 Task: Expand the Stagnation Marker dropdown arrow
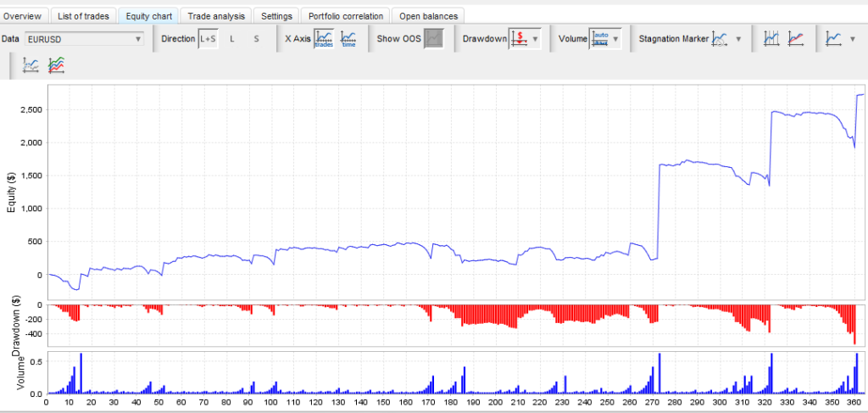tap(738, 38)
